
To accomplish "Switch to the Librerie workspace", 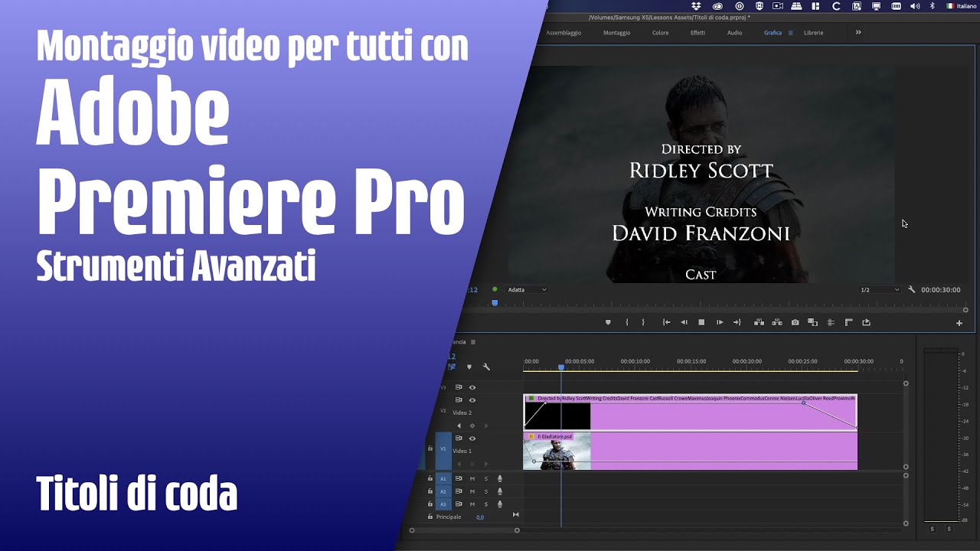I will coord(814,33).
